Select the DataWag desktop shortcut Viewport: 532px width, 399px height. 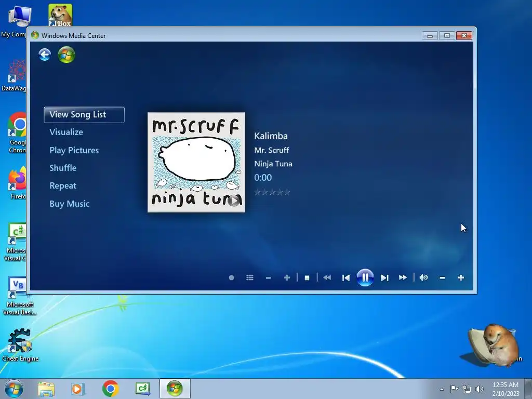click(14, 75)
